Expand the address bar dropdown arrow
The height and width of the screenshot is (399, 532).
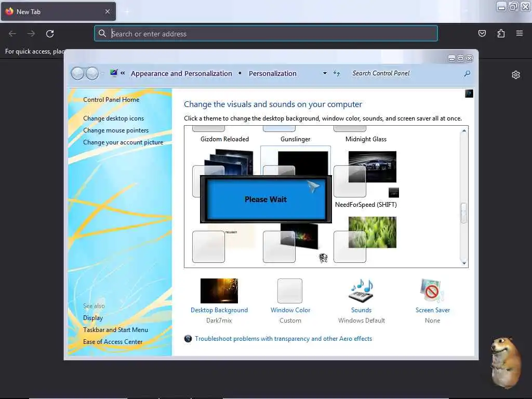(x=325, y=73)
